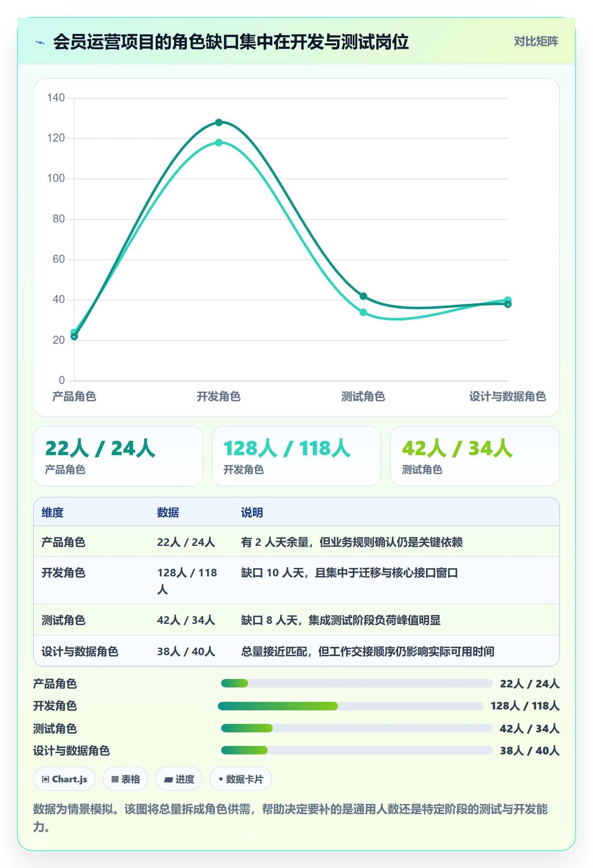Open the 22人 / 24人 stat card
The image size is (593, 868).
point(118,456)
